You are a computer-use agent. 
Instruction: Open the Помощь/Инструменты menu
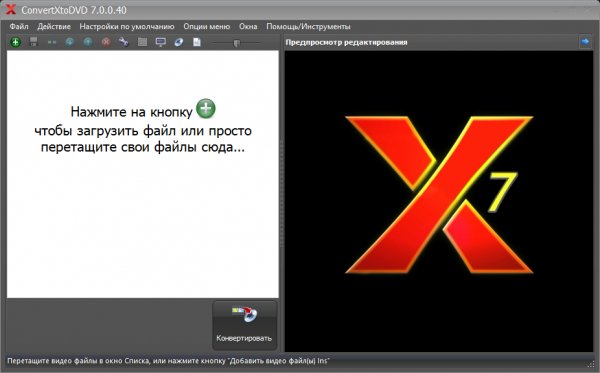click(308, 26)
